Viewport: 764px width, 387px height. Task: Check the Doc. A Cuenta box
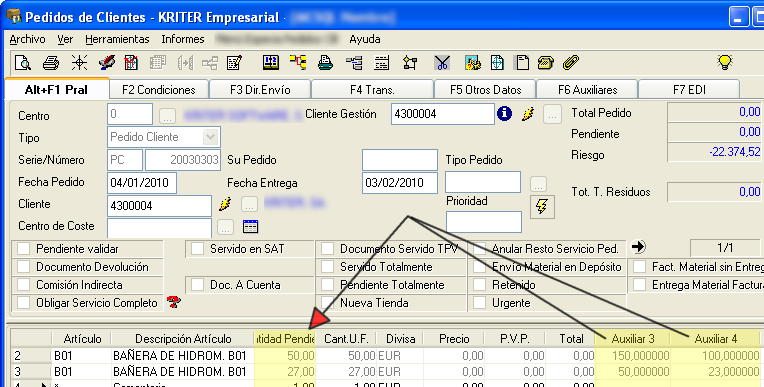[x=197, y=285]
